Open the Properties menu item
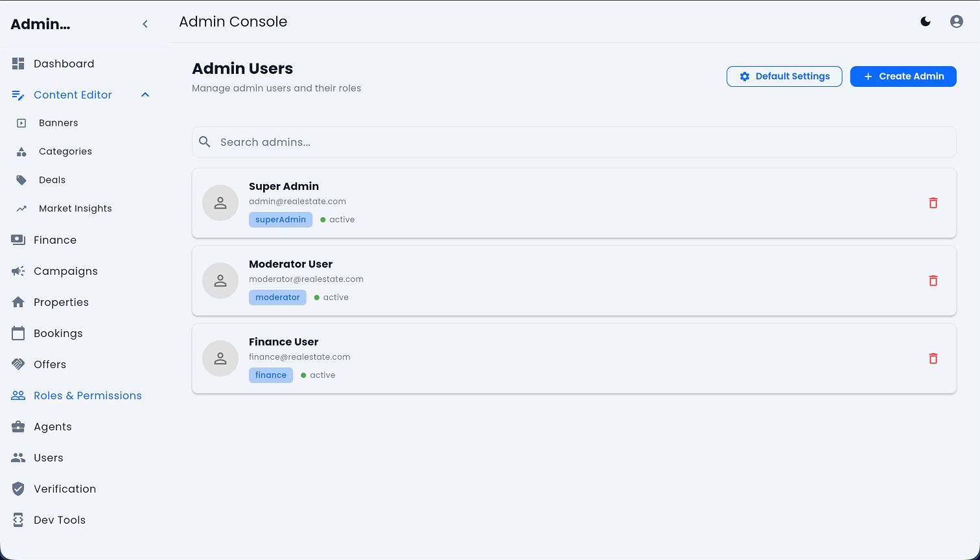This screenshot has height=560, width=980. click(x=61, y=302)
